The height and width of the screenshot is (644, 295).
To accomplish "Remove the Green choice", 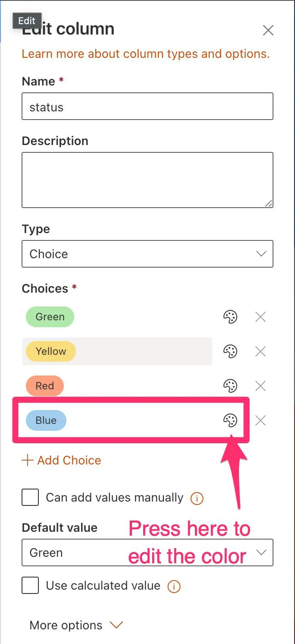I will [260, 317].
